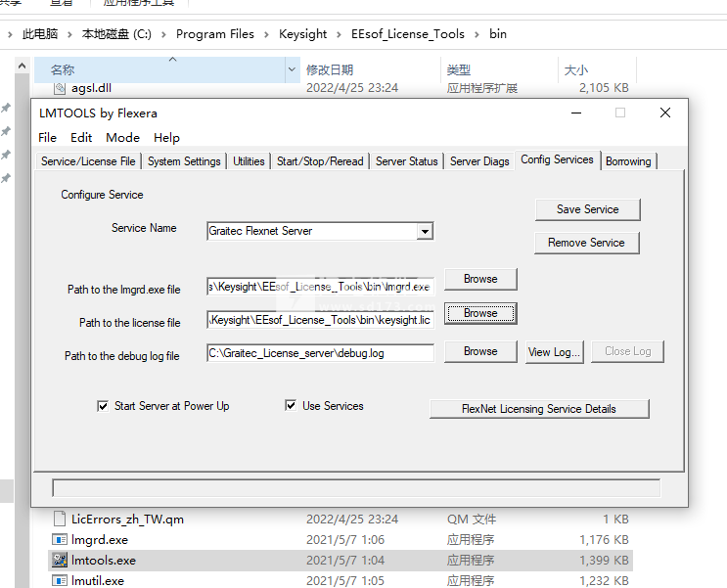Open the Service Name dropdown list
Image resolution: width=727 pixels, height=588 pixels.
pyautogui.click(x=425, y=231)
